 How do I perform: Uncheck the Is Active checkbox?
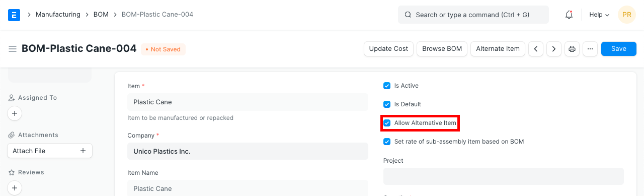387,86
